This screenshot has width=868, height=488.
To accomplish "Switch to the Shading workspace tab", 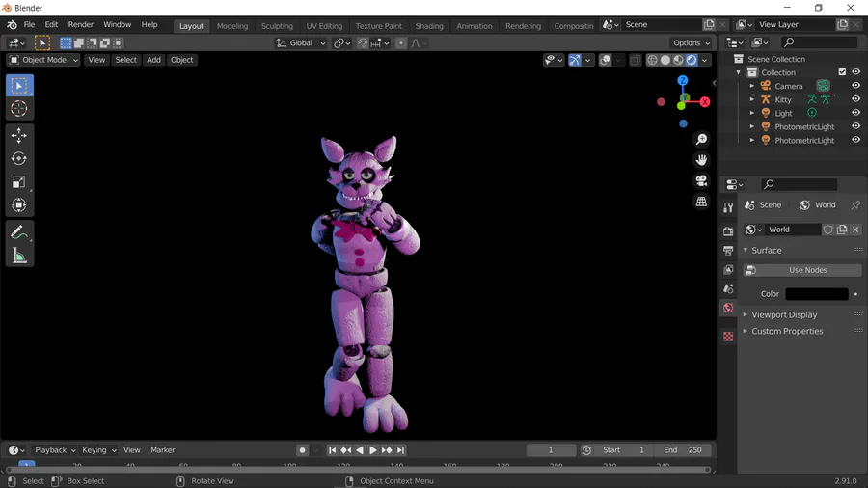I will click(429, 26).
